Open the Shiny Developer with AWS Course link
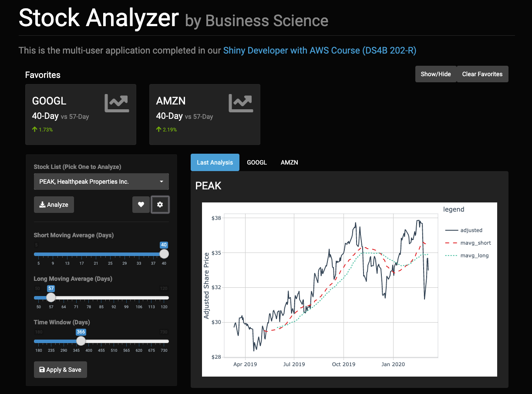Screen dimensions: 532x394 [320, 51]
